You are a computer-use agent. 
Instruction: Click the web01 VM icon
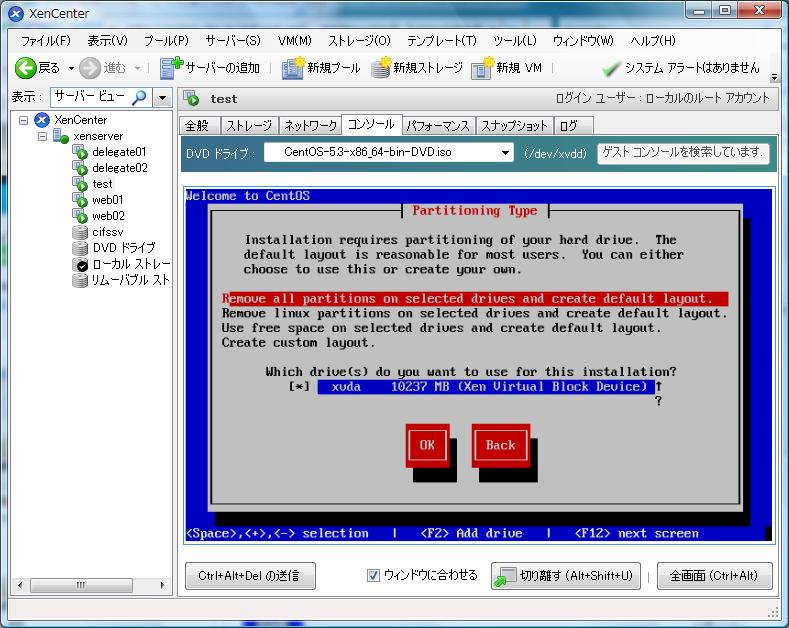coord(80,200)
